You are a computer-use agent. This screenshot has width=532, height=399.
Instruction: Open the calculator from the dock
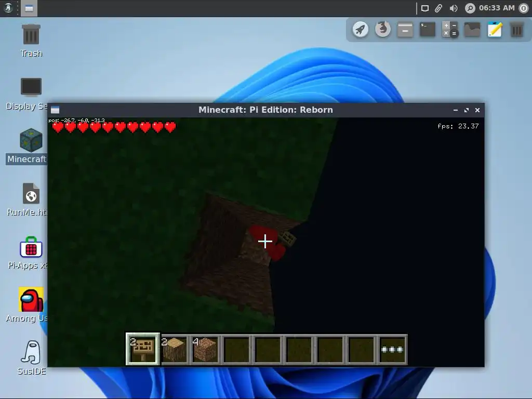point(450,29)
